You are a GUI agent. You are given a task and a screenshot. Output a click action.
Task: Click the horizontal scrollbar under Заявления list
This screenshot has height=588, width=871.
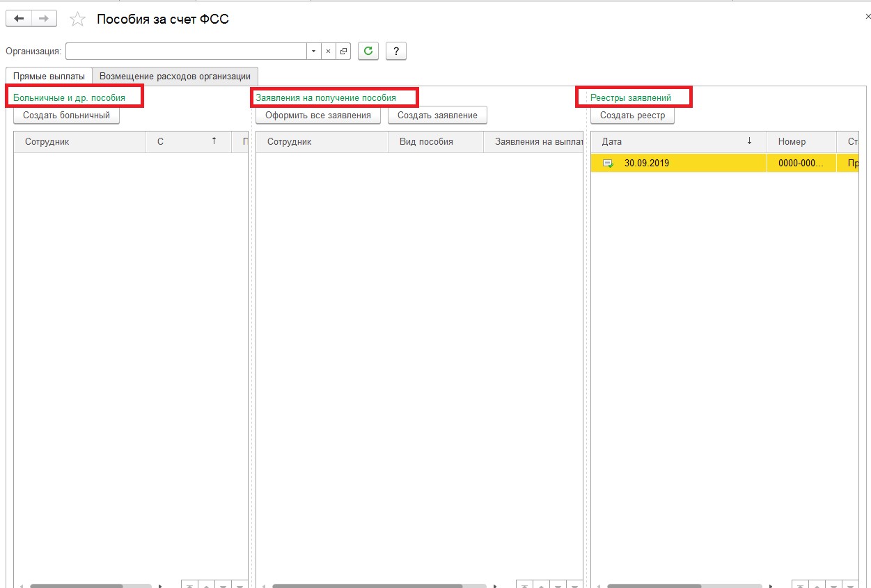(367, 586)
